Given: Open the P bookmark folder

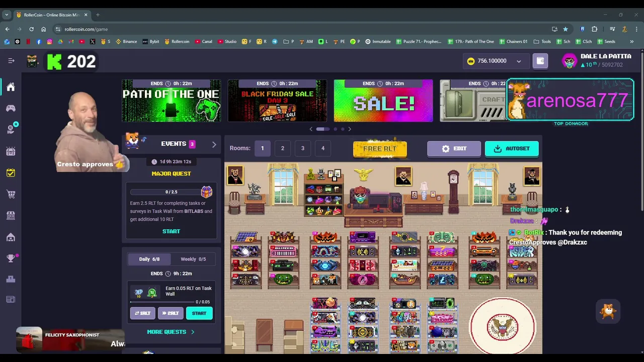Looking at the screenshot, I should pos(288,42).
